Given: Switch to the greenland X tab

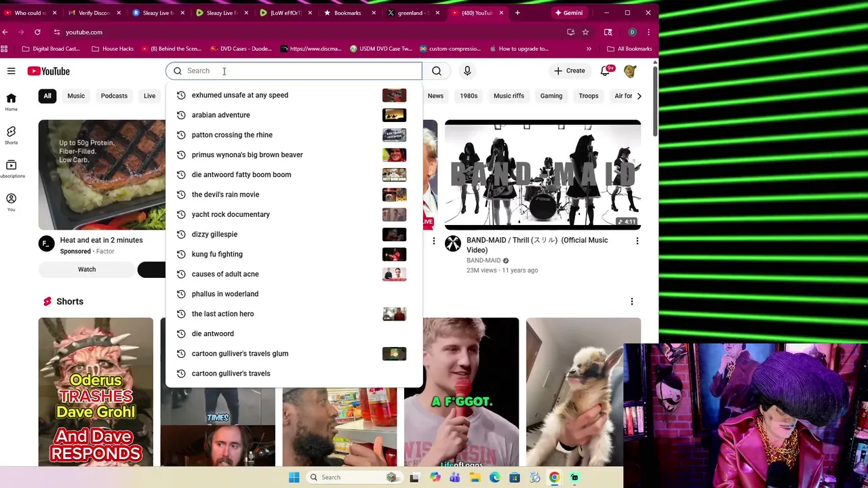Looking at the screenshot, I should 412,13.
